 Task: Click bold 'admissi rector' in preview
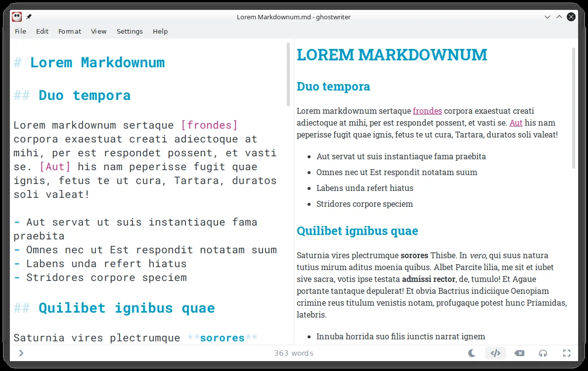(429, 279)
